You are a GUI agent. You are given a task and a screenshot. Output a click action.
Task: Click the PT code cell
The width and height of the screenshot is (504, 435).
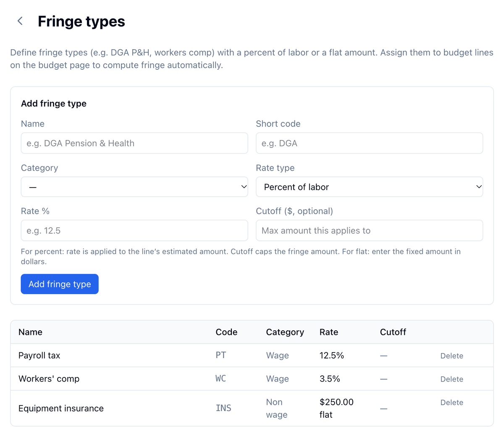point(220,355)
